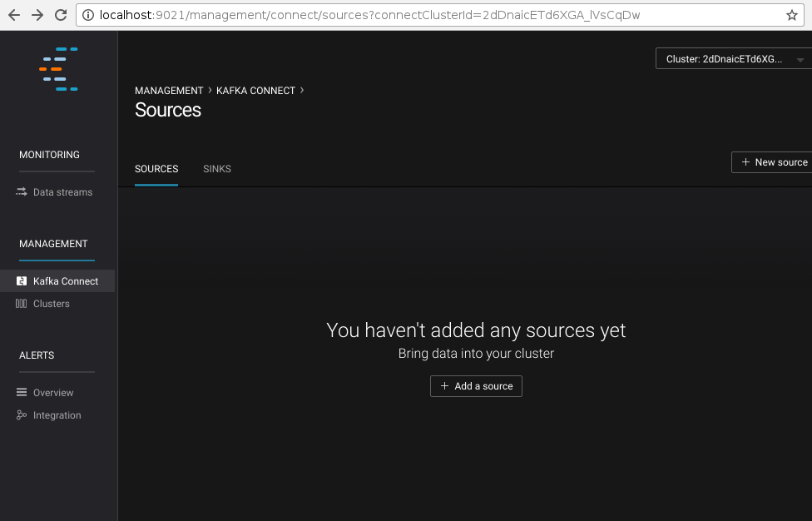The height and width of the screenshot is (521, 812).
Task: Select the Sources tab
Action: tap(156, 169)
